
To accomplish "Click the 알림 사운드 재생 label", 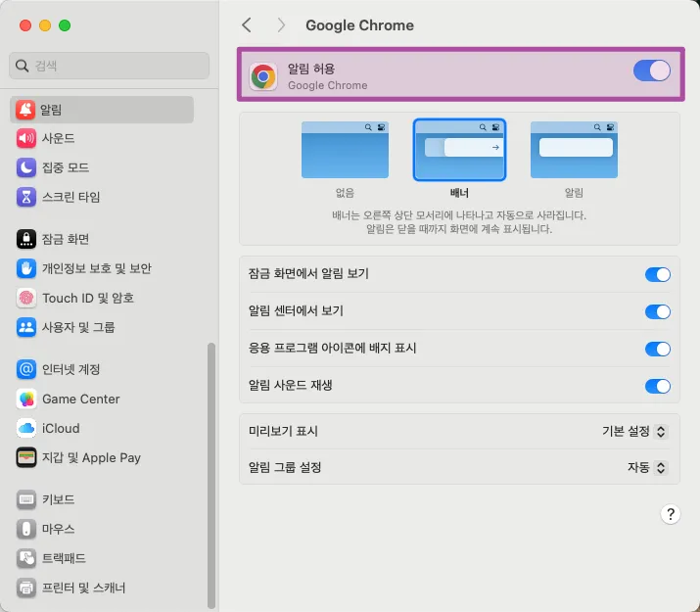I will coord(291,385).
